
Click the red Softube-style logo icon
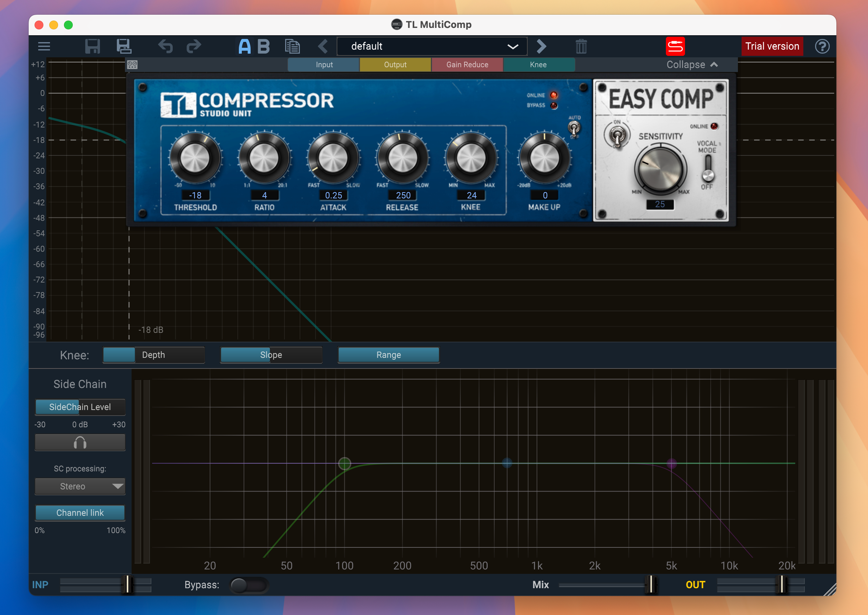[x=675, y=46]
